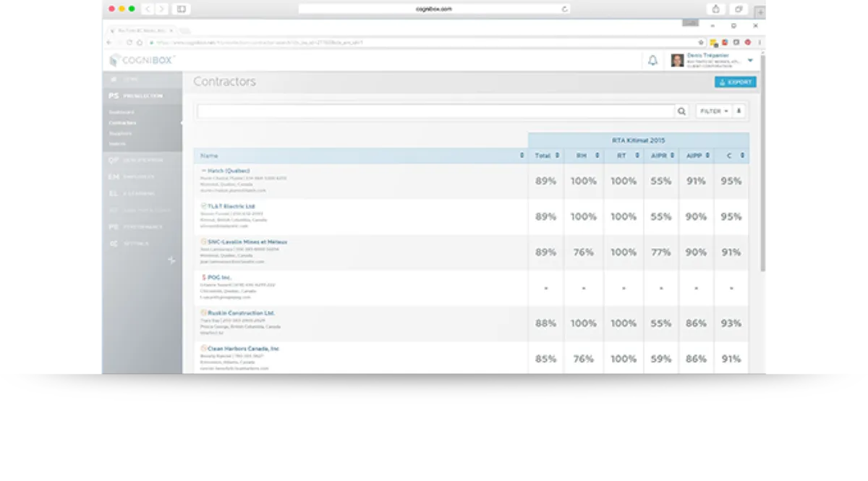Screen dimensions: 868x481
Task: Click the RTA Kitimat 2015 header
Action: tap(639, 140)
